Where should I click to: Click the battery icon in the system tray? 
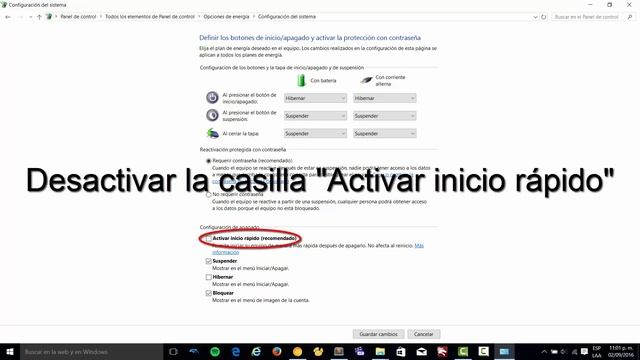554,351
